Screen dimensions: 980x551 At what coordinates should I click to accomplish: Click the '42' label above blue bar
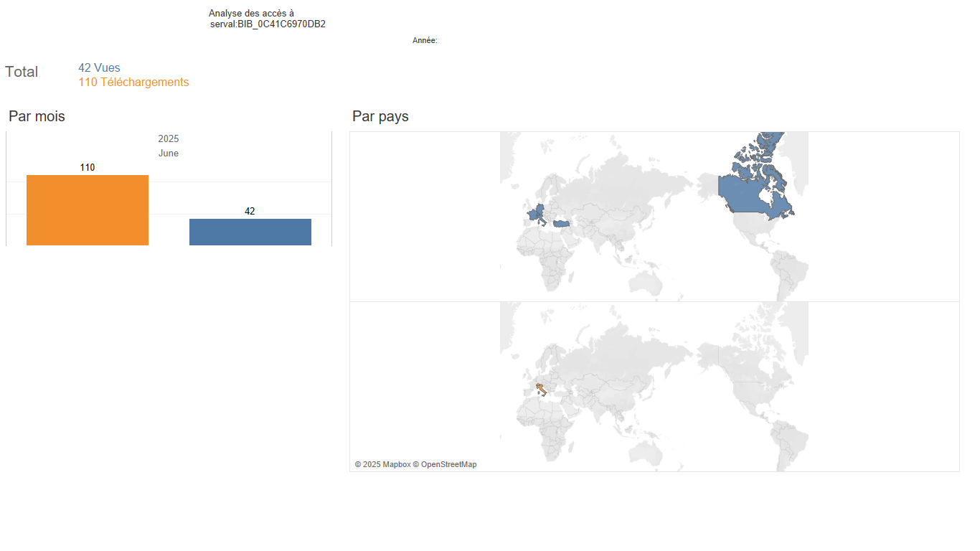click(250, 212)
